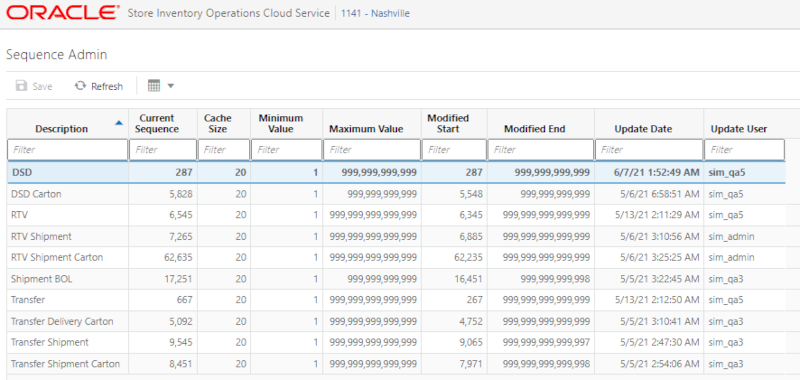The width and height of the screenshot is (800, 380).
Task: Focus the Modified Start filter field
Action: tap(454, 150)
